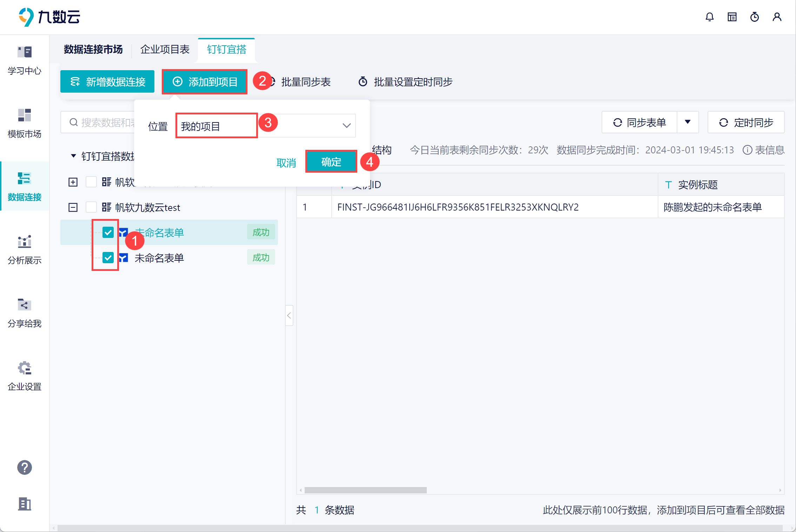Image resolution: width=796 pixels, height=532 pixels.
Task: Check the 帆软九数云test checkbox
Action: point(91,207)
